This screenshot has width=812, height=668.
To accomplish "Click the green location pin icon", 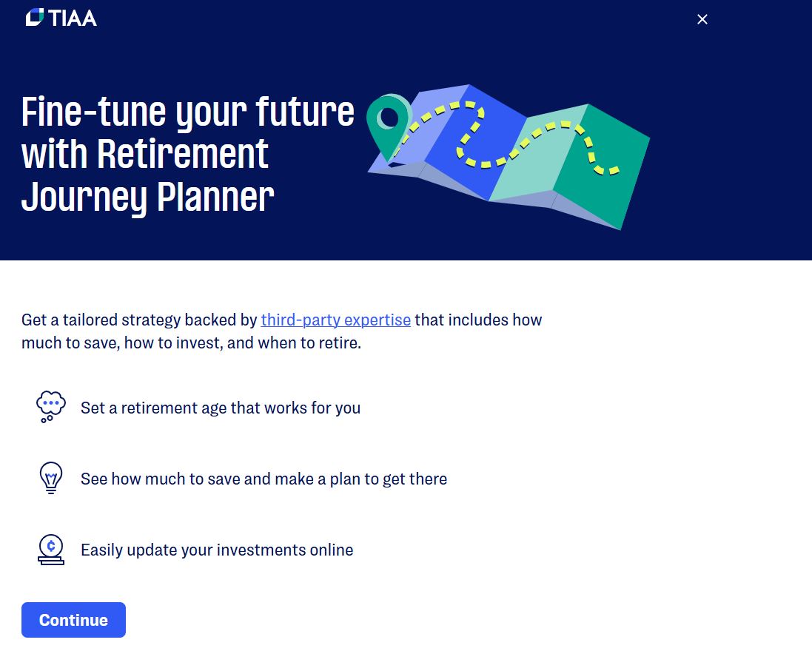I will point(389,118).
